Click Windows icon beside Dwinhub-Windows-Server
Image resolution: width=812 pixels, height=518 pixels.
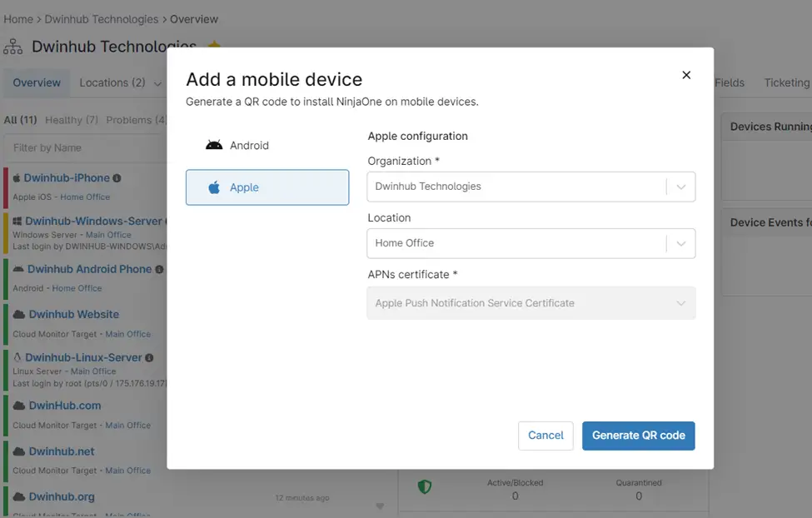tap(17, 222)
